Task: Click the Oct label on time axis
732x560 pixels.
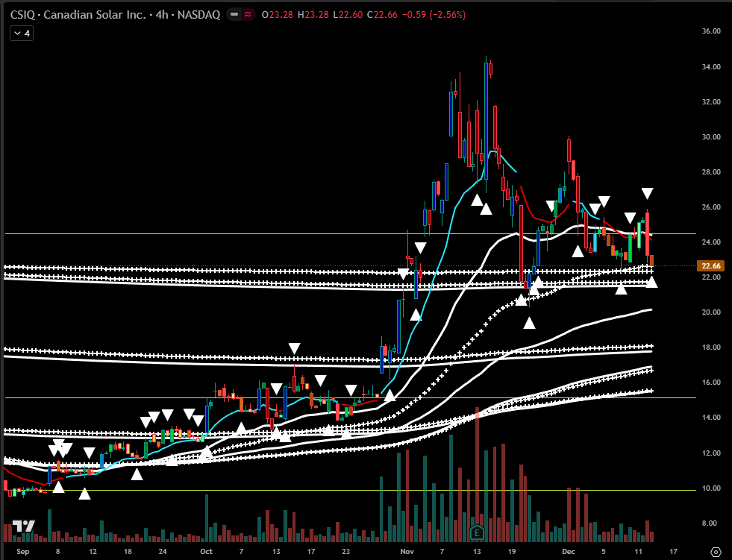Action: click(x=206, y=552)
